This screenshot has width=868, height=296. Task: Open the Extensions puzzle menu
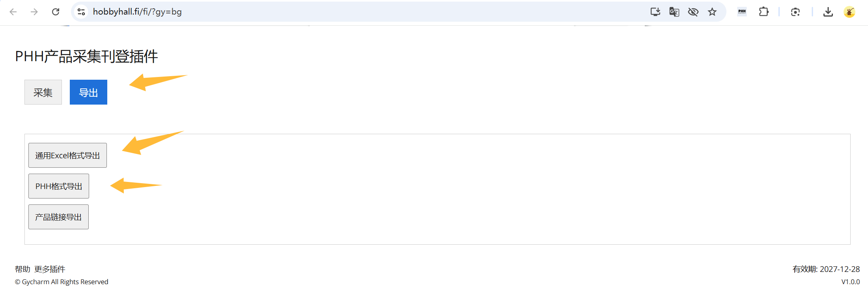(x=764, y=12)
